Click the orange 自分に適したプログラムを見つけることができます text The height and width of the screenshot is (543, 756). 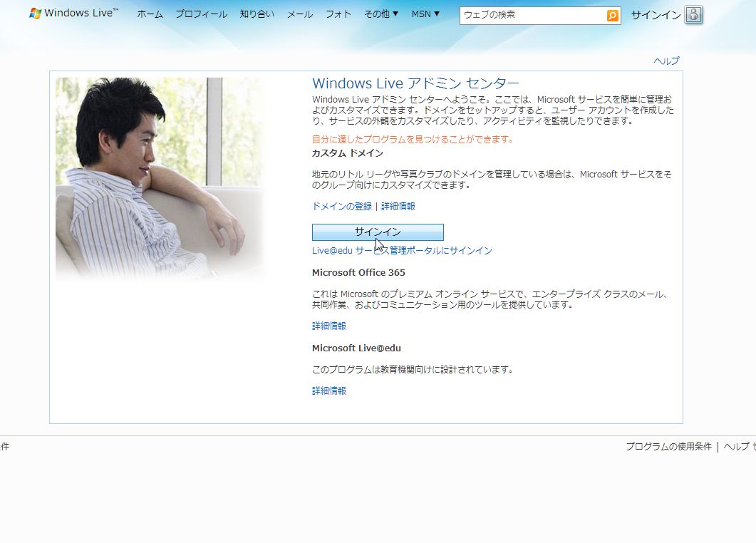[x=413, y=140]
